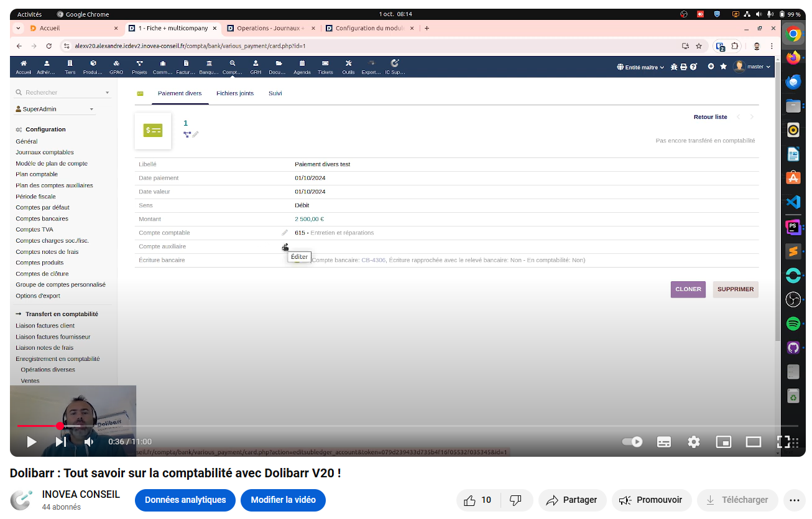The height and width of the screenshot is (519, 812).
Task: Like the video with the thumbs-up button
Action: pos(478,500)
